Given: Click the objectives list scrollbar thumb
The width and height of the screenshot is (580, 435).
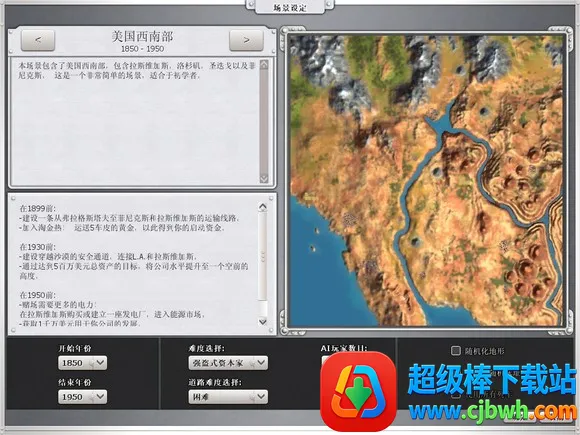Looking at the screenshot, I should (263, 256).
